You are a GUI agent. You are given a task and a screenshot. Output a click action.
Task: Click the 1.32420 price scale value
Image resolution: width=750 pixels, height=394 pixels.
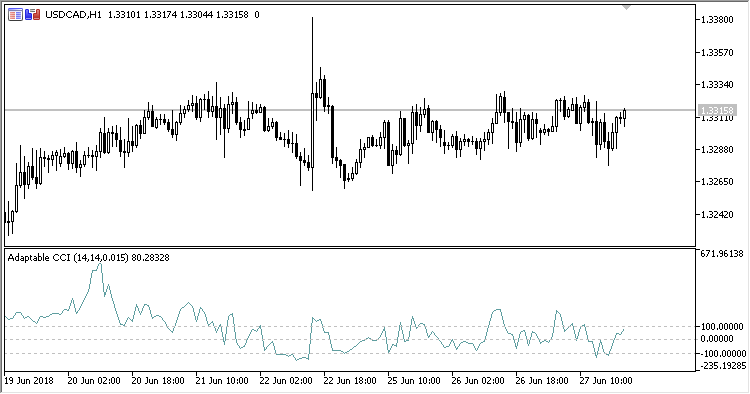tap(717, 215)
